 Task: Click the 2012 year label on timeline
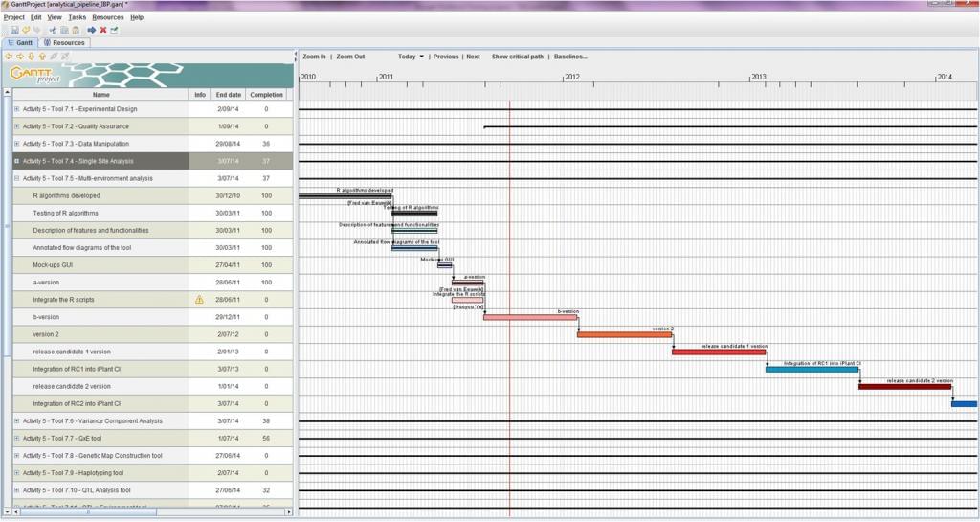572,78
